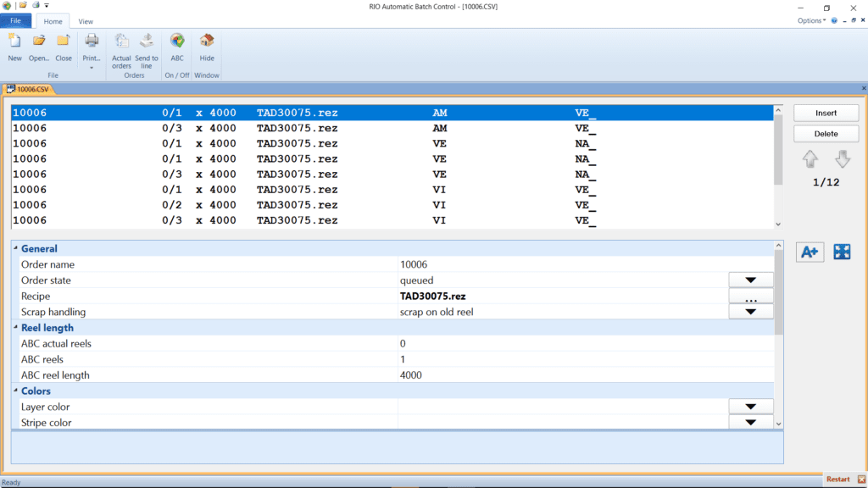Send the order to line
Image resolution: width=868 pixels, height=488 pixels.
tap(146, 48)
